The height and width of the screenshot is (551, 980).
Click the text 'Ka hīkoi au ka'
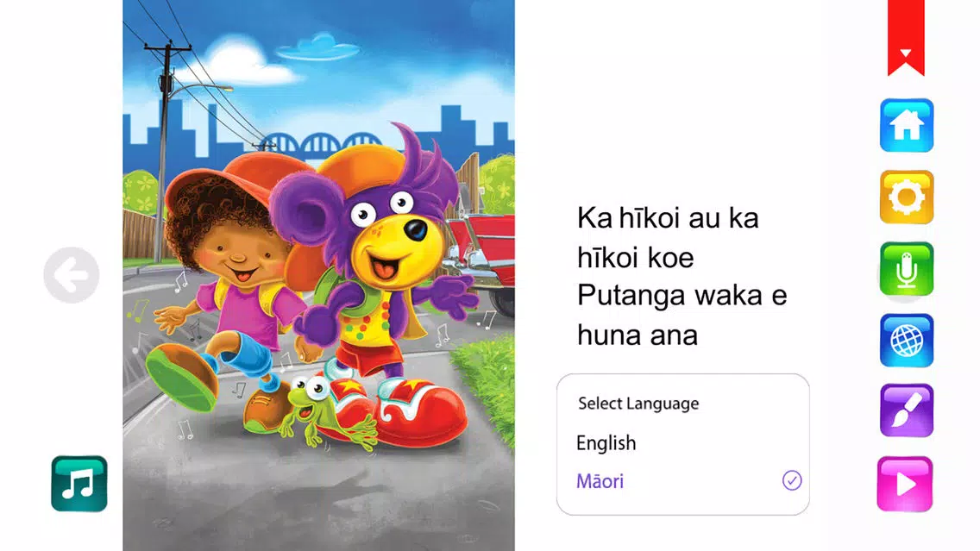coord(668,219)
